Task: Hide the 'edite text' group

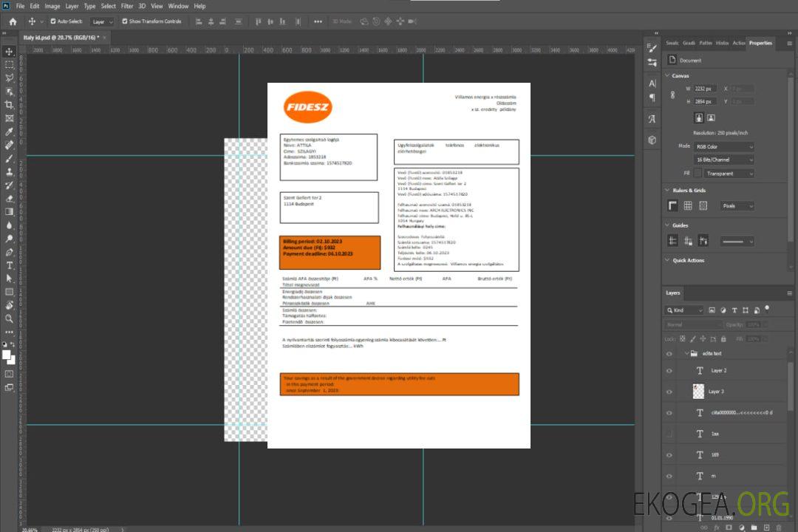Action: point(669,354)
